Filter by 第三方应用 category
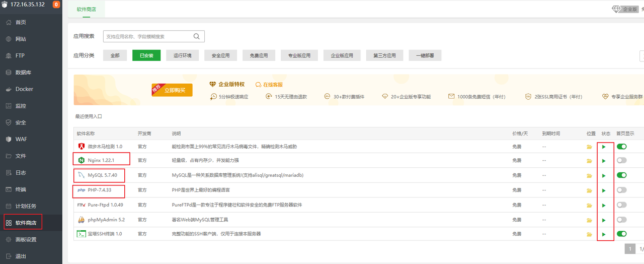The image size is (644, 264). tap(385, 55)
